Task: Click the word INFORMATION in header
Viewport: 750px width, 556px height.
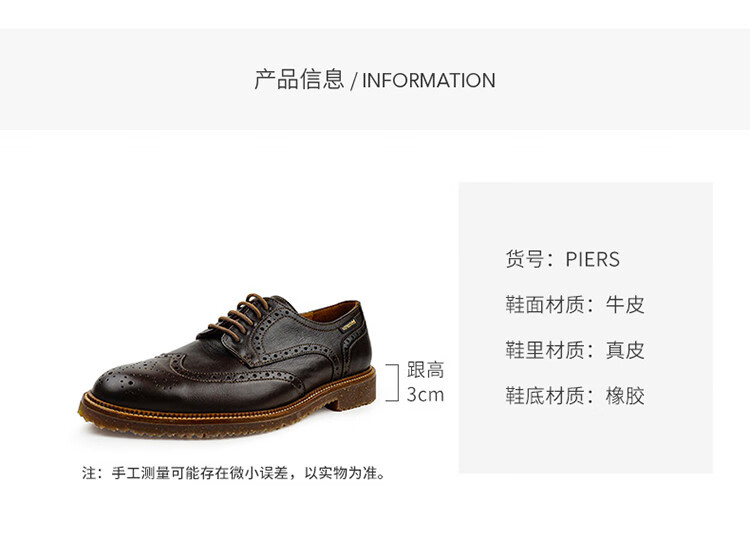Action: click(x=429, y=80)
